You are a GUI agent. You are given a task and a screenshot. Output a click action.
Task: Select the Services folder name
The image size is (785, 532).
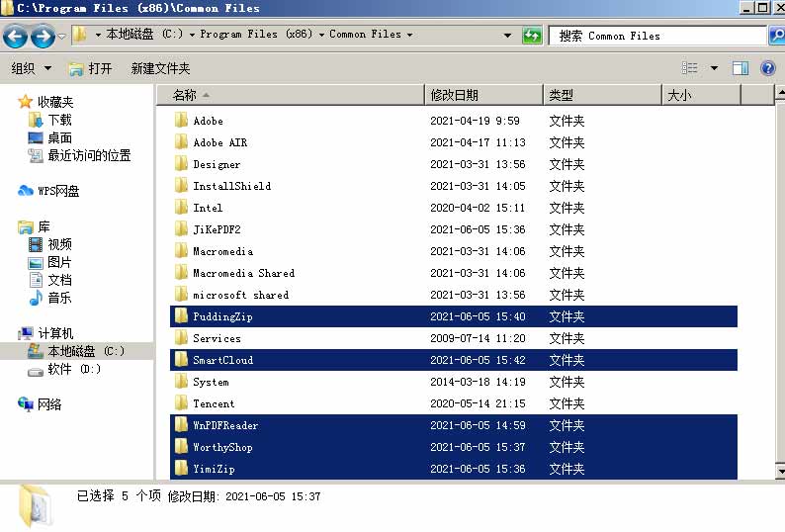217,338
